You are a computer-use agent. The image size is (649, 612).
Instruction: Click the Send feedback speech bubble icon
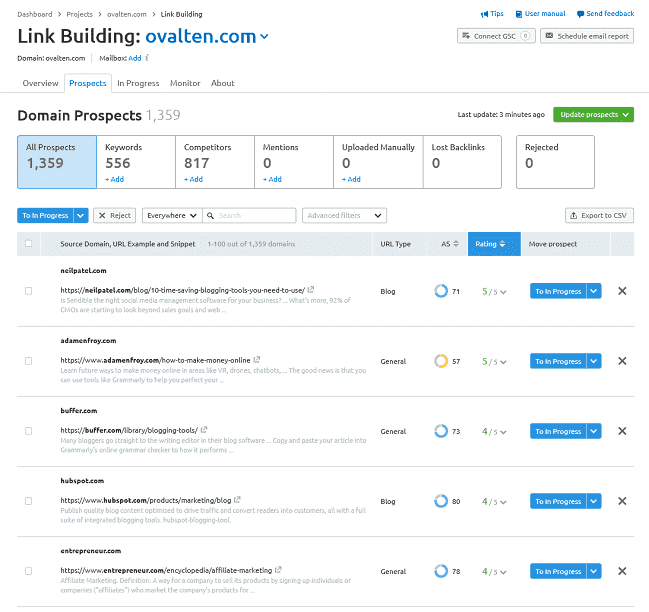coord(580,14)
